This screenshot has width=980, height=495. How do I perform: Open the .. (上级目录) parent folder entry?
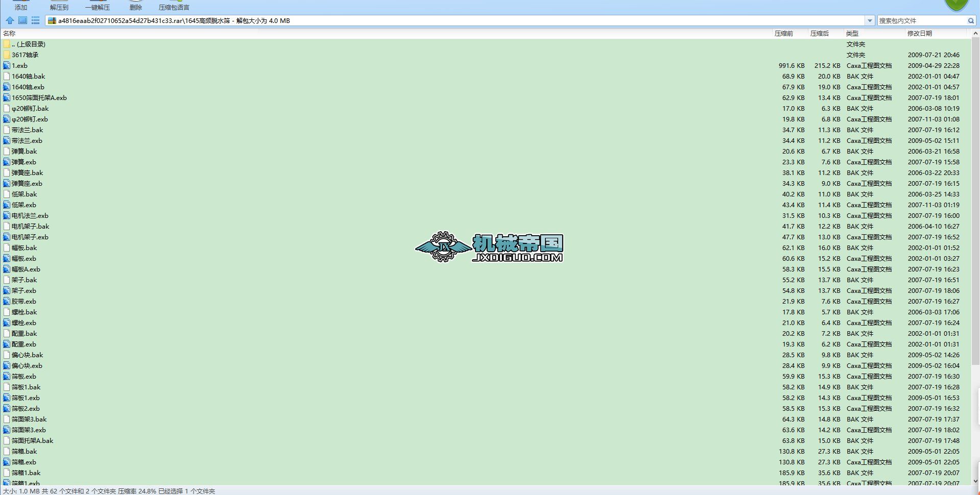click(x=28, y=44)
